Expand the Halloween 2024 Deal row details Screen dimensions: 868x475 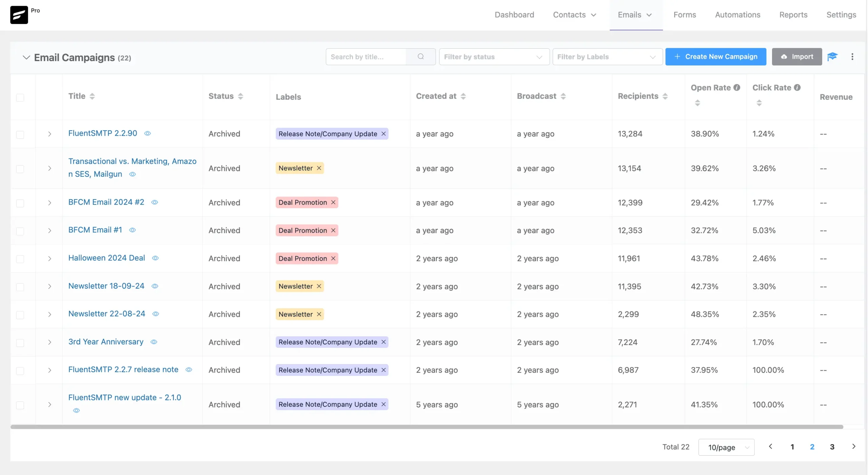[50, 259]
